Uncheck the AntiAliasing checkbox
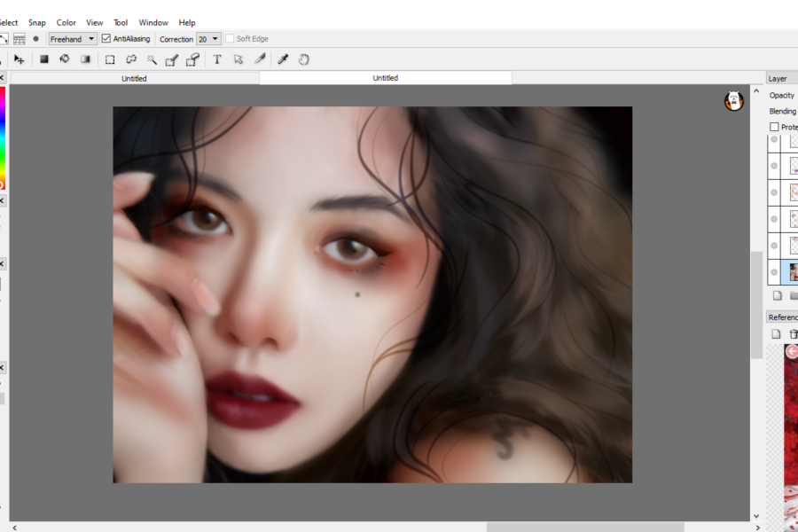This screenshot has height=532, width=798. click(106, 39)
